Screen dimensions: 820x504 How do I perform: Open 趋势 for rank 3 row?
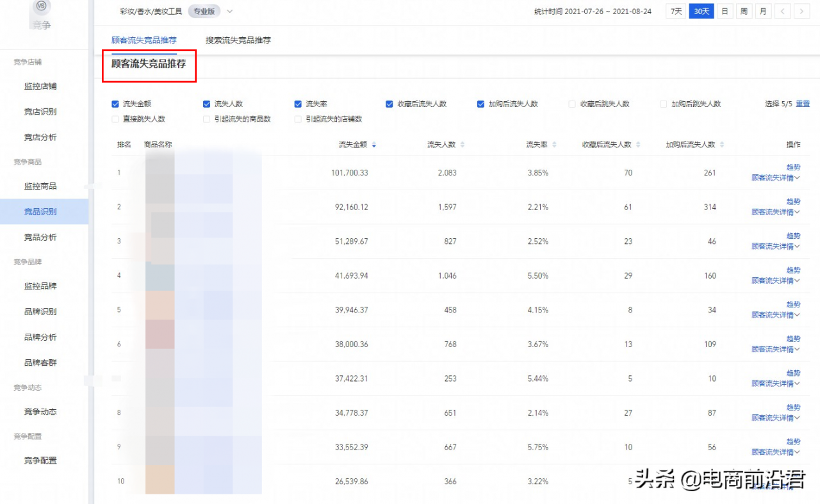(x=793, y=236)
